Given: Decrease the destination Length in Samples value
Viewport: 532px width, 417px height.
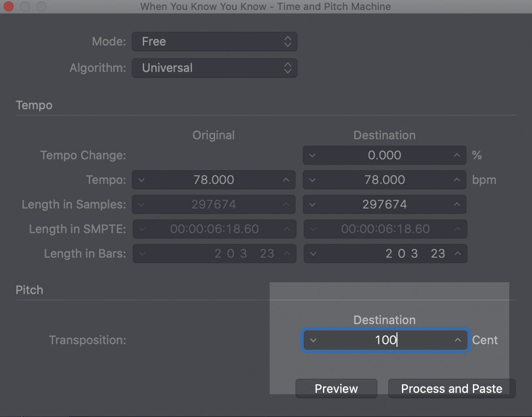Looking at the screenshot, I should pyautogui.click(x=313, y=204).
